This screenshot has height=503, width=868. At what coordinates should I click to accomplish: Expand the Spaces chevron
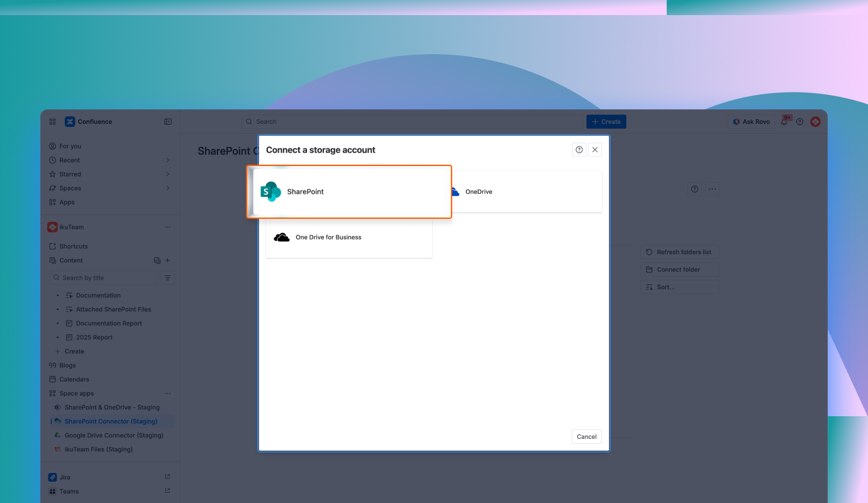tap(167, 188)
